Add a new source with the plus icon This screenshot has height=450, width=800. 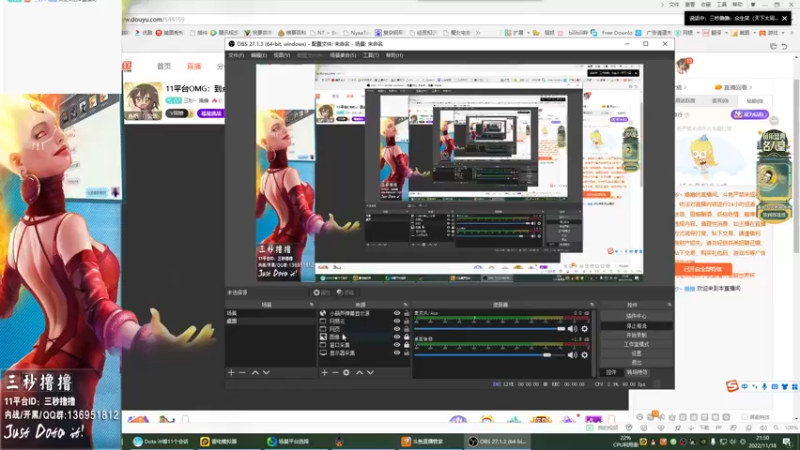pos(324,372)
